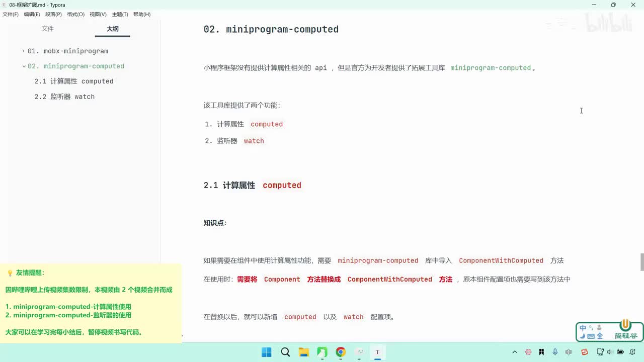Image resolution: width=644 pixels, height=362 pixels.
Task: Click the bold text 方法替换成
Action: [324, 279]
